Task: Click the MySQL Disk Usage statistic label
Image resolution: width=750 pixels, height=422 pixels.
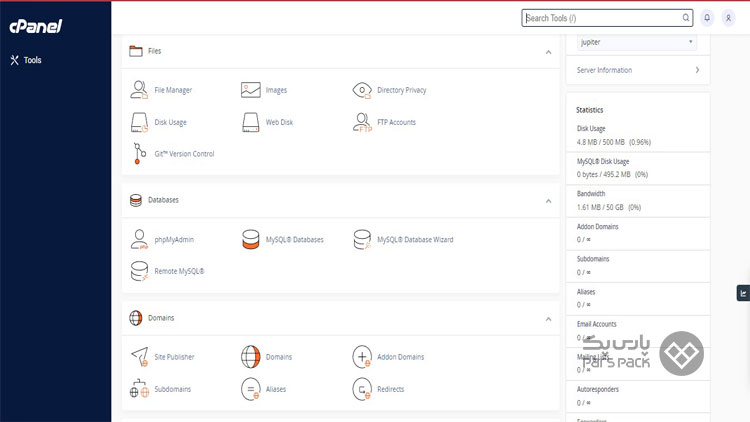Action: pyautogui.click(x=603, y=161)
